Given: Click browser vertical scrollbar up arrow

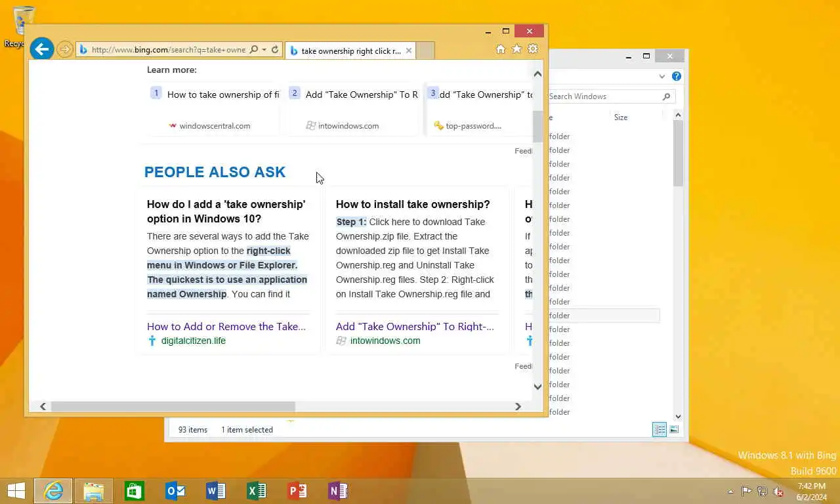Looking at the screenshot, I should click(537, 73).
